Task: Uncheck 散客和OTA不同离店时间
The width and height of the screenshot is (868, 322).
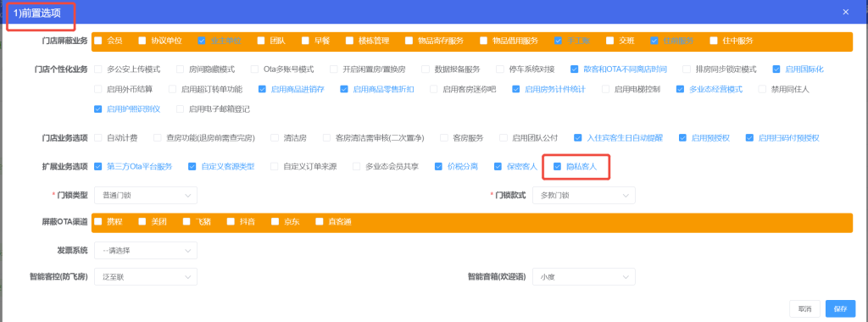Action: pyautogui.click(x=575, y=69)
